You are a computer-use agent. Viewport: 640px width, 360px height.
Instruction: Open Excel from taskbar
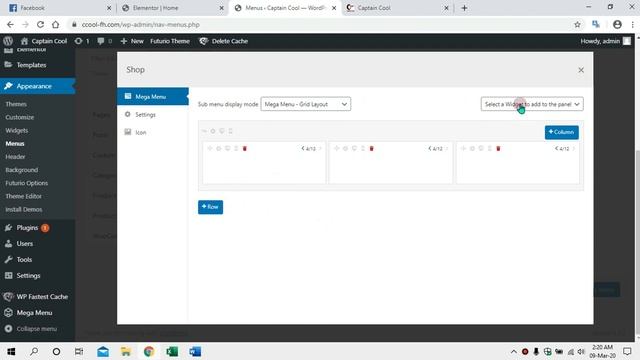(172, 351)
